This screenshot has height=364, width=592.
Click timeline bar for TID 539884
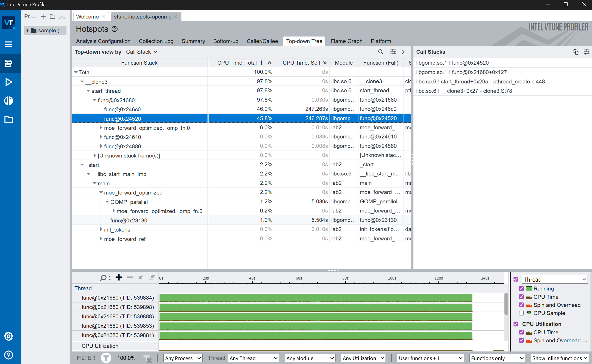(316, 298)
